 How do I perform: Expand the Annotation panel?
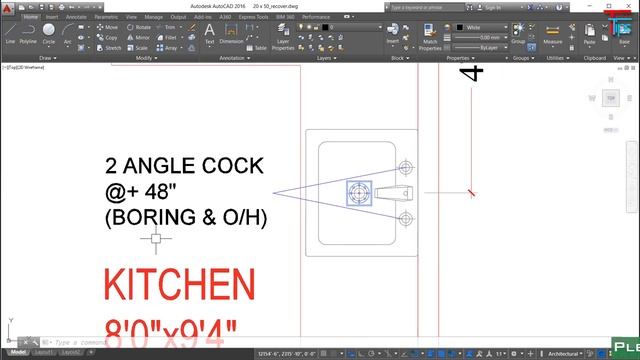tap(235, 58)
